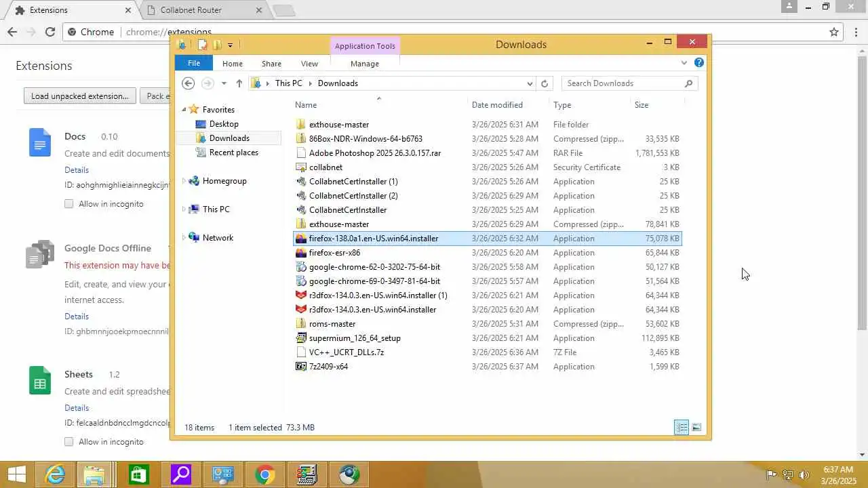Refresh the Downloads folder view

pyautogui.click(x=544, y=83)
